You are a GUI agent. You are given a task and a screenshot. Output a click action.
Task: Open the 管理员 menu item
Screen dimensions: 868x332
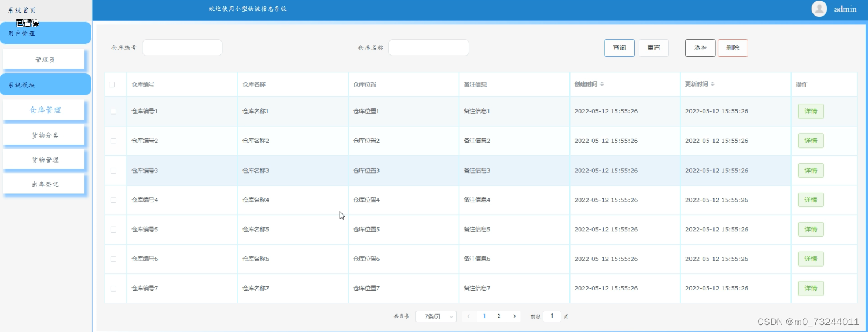[x=44, y=60]
